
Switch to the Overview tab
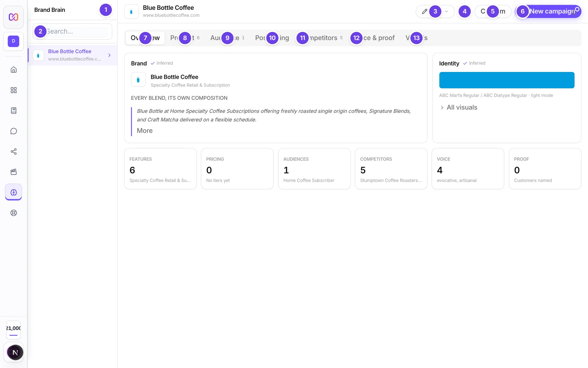coord(145,38)
